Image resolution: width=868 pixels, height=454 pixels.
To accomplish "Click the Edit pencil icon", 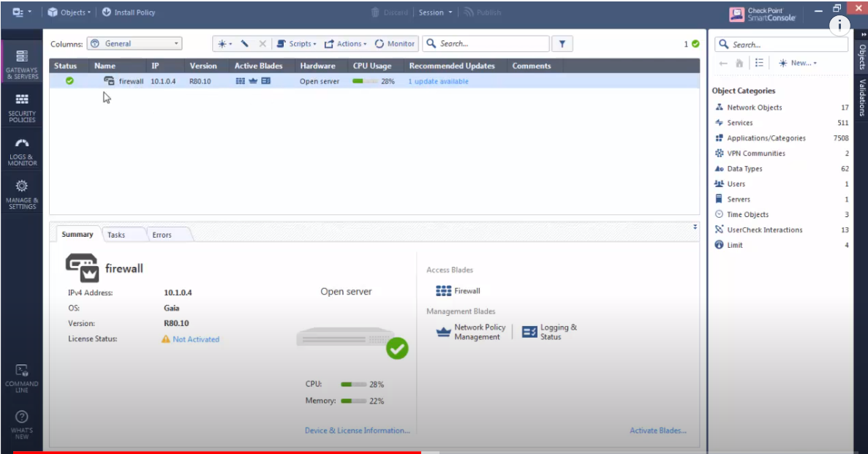I will [x=244, y=44].
